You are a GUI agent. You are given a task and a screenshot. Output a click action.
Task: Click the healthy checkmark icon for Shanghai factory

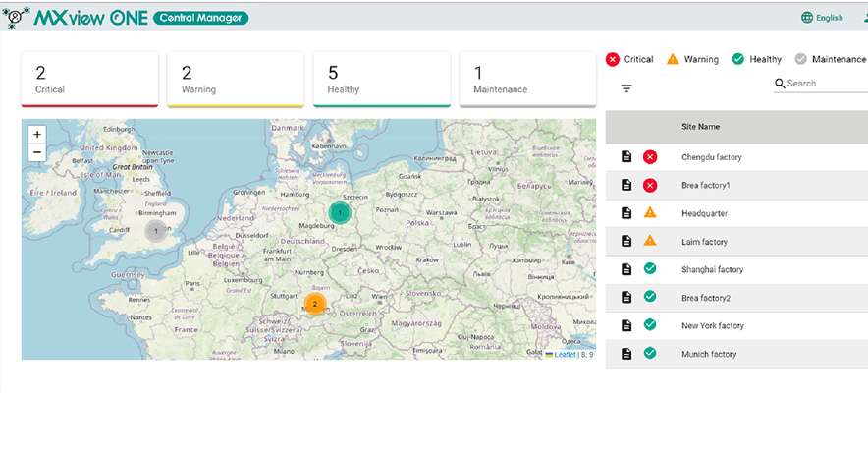tap(649, 269)
